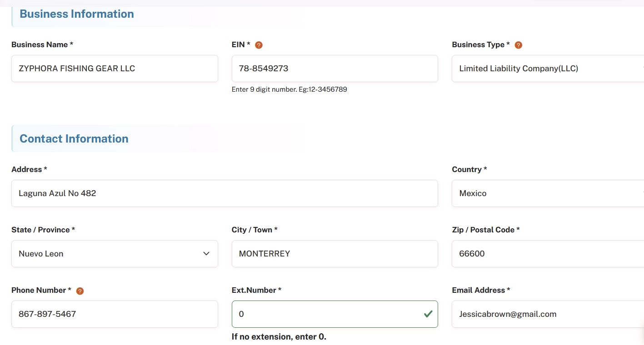This screenshot has width=644, height=345.
Task: Click the Email Address input field
Action: [x=548, y=314]
